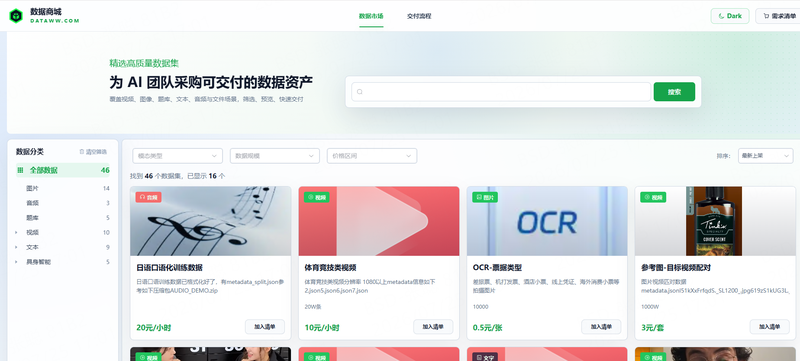Screen dimensions: 800x361
Task: Expand the 具身智能 category arrow
Action: [16, 262]
